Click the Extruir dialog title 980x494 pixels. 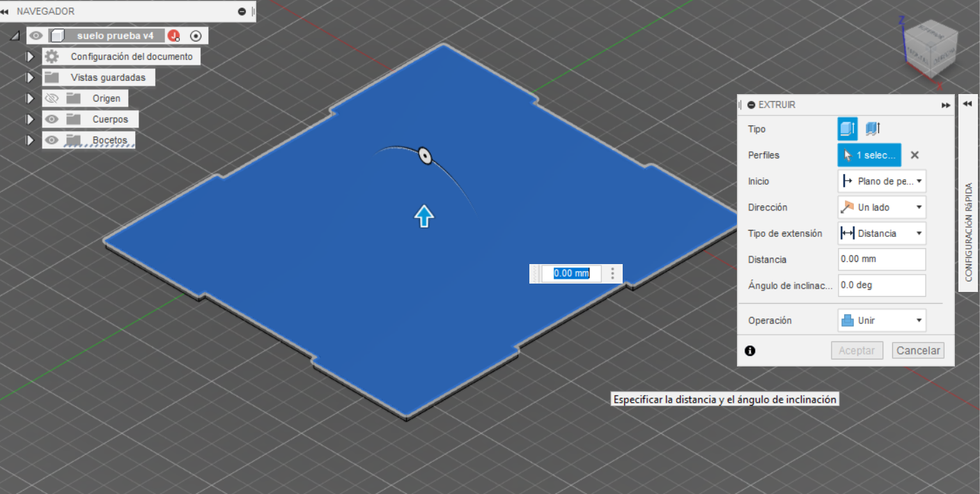tap(777, 105)
